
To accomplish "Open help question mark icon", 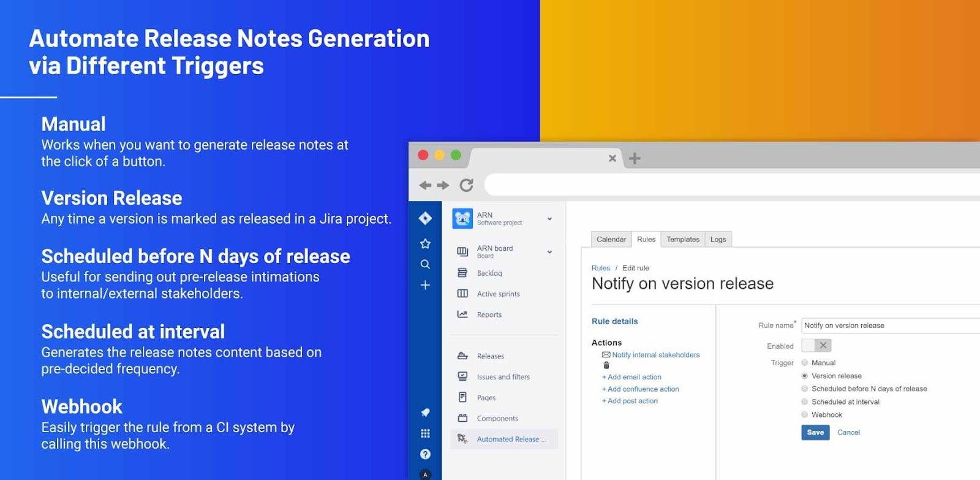I will (425, 454).
